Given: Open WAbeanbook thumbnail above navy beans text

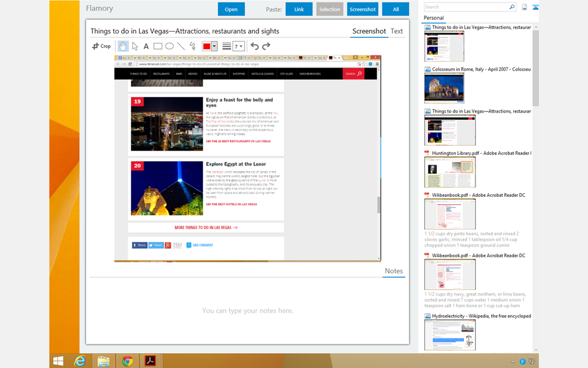Looking at the screenshot, I should tap(450, 275).
